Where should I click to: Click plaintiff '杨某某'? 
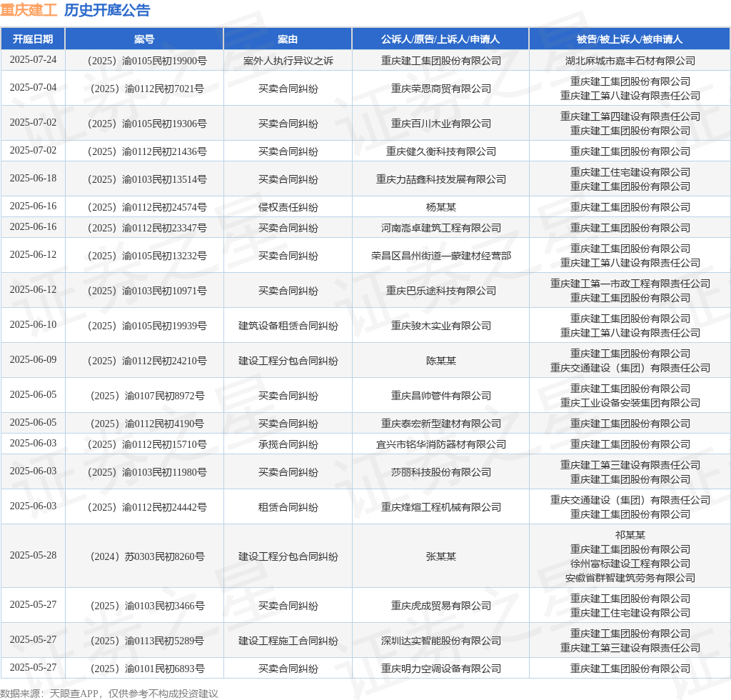coord(440,207)
